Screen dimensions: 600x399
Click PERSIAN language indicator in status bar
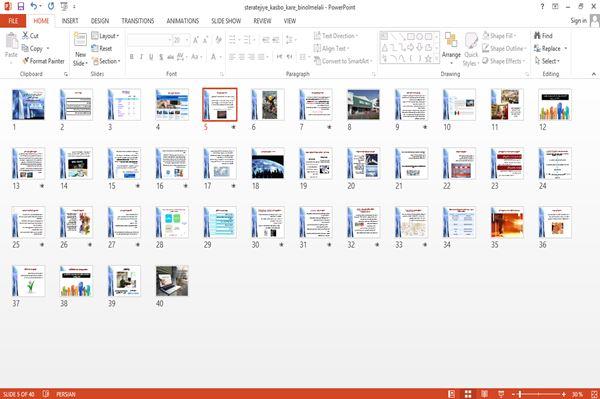[66, 394]
